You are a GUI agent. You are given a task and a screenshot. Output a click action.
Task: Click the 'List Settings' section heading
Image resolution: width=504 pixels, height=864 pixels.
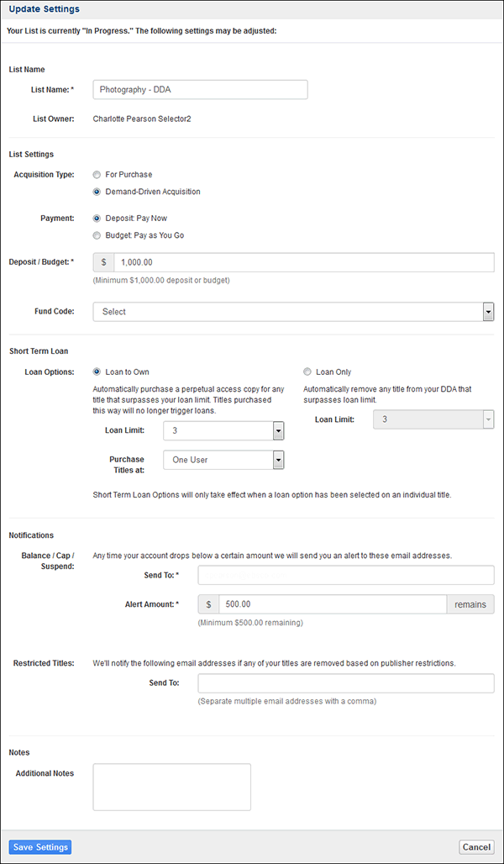coord(31,154)
